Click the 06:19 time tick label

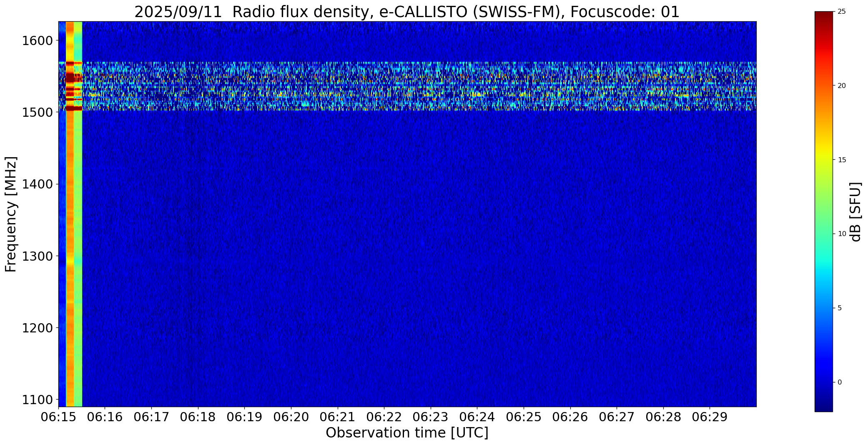(x=244, y=417)
